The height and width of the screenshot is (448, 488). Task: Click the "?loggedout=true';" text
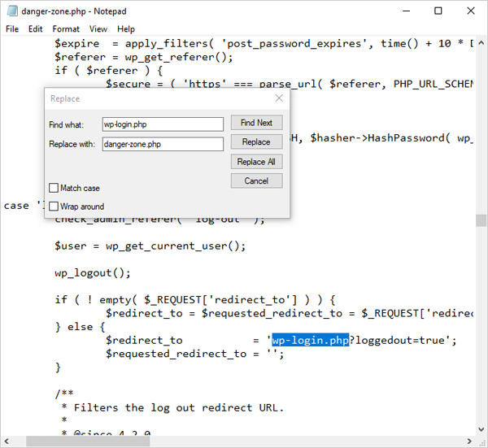click(x=403, y=340)
